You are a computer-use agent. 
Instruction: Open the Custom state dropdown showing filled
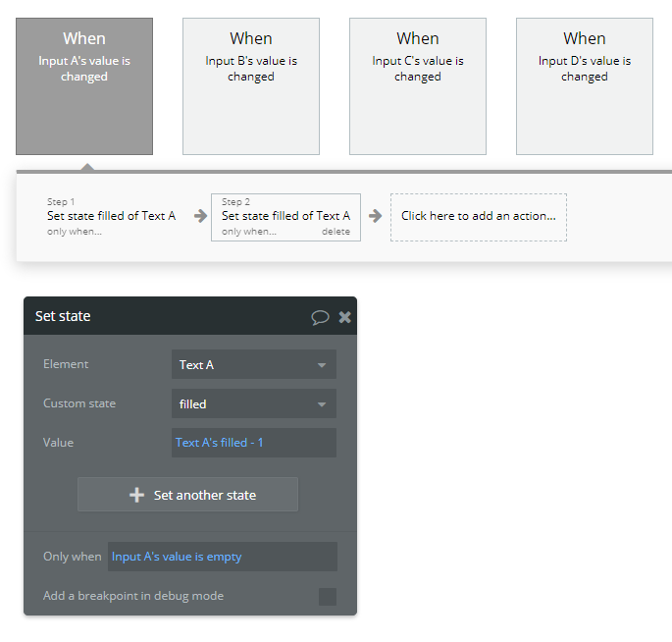(254, 403)
